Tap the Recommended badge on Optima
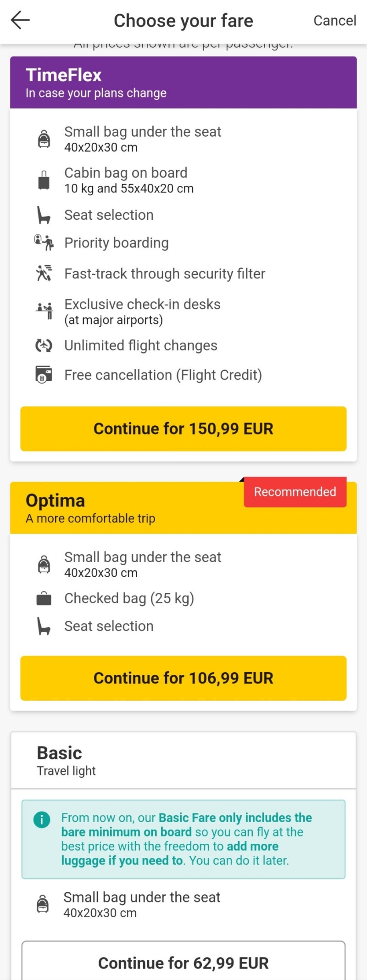This screenshot has width=367, height=980. [295, 492]
